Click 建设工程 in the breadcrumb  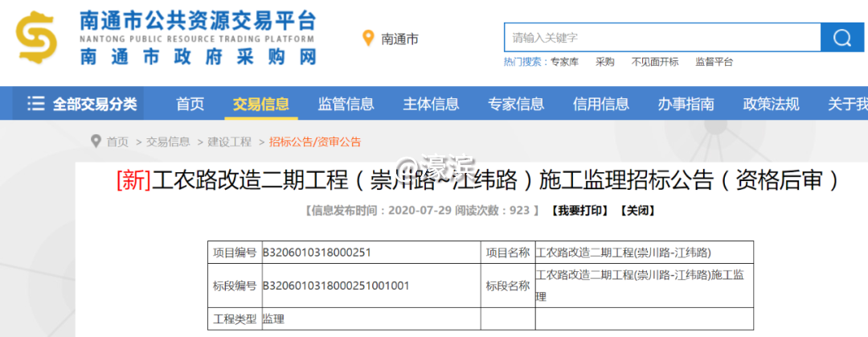click(x=230, y=142)
